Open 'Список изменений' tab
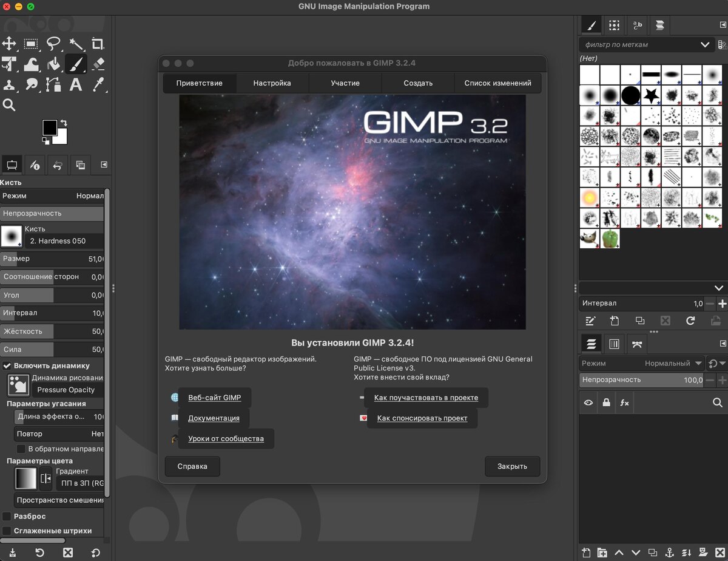Screen dimensions: 728x561 click(497, 83)
